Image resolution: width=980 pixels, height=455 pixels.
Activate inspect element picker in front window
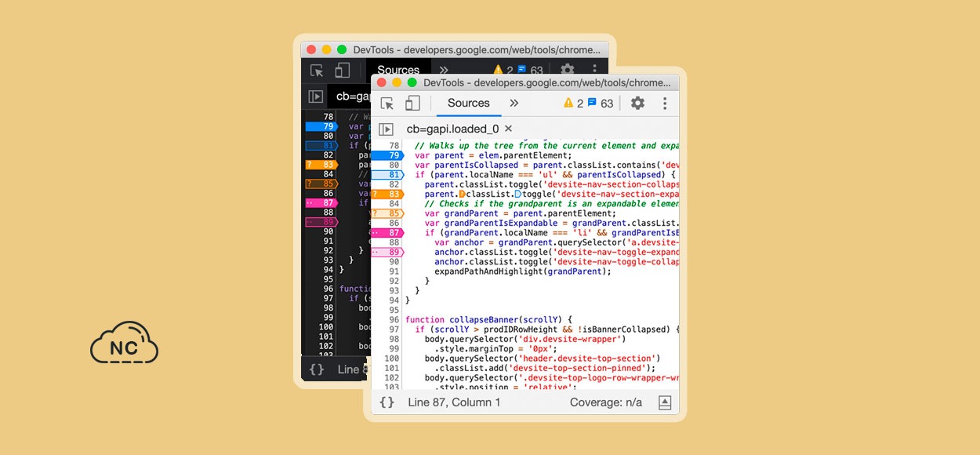pyautogui.click(x=387, y=104)
